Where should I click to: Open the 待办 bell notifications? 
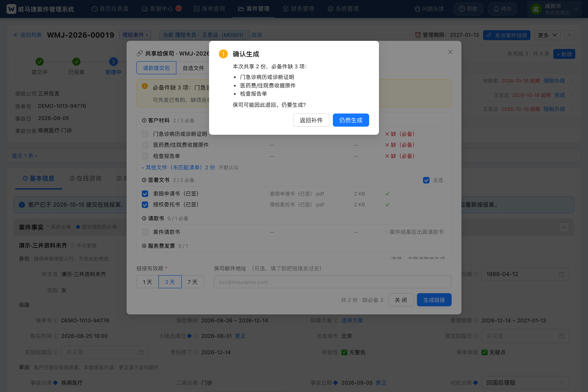click(x=502, y=9)
